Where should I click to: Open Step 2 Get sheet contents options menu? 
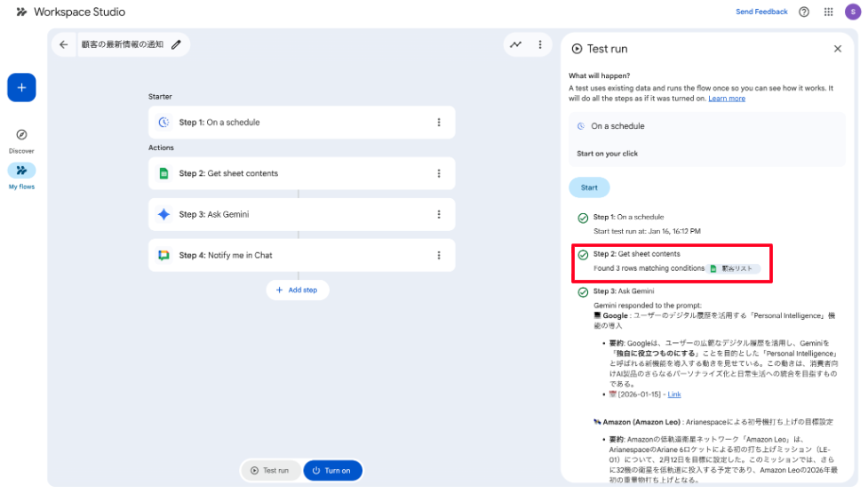click(x=438, y=173)
